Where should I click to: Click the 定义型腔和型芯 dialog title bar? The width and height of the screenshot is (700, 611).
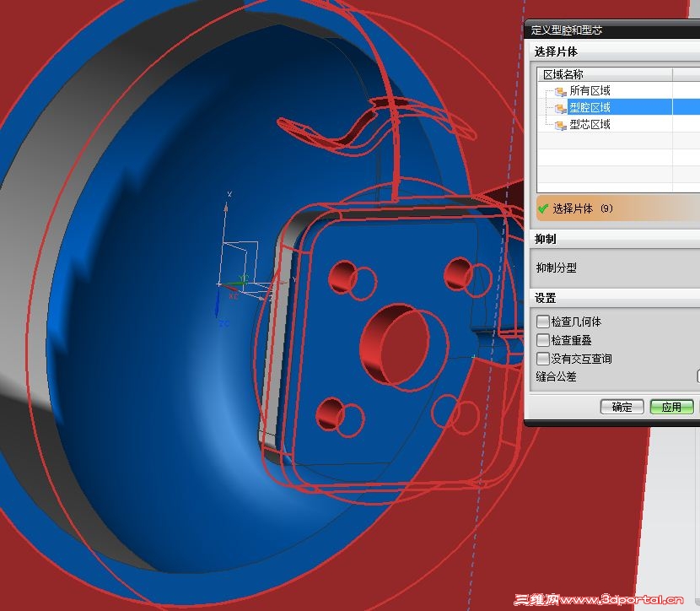[x=613, y=30]
